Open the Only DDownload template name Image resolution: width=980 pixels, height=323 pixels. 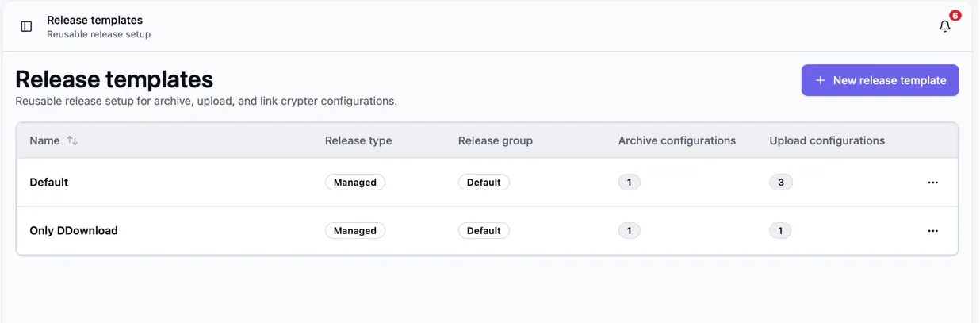[x=74, y=231]
